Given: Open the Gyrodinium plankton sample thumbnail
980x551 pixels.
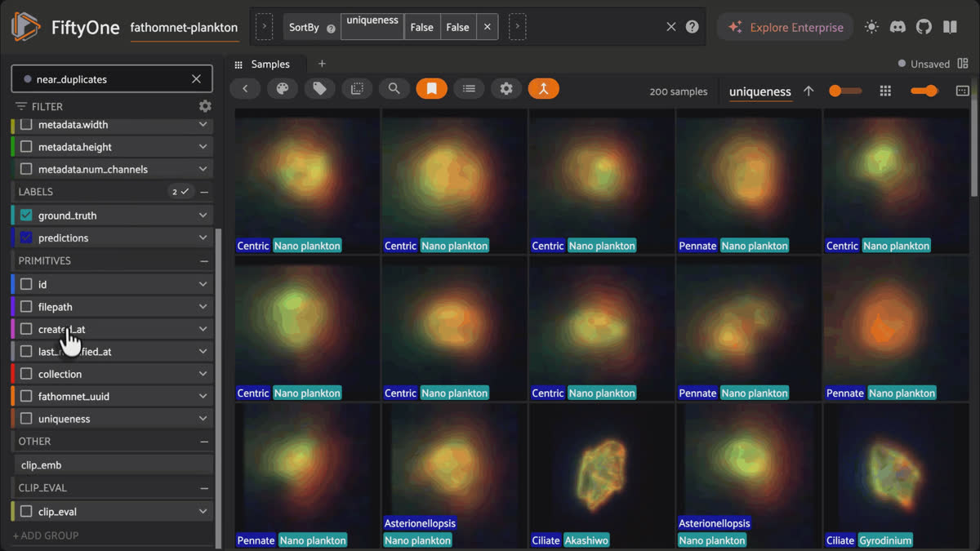Looking at the screenshot, I should pos(896,476).
